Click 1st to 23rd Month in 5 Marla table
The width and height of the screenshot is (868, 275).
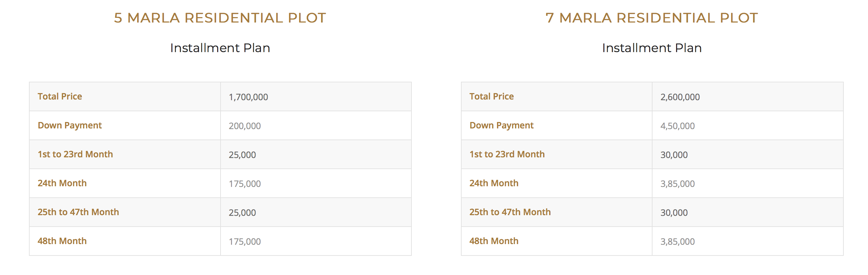[75, 155]
